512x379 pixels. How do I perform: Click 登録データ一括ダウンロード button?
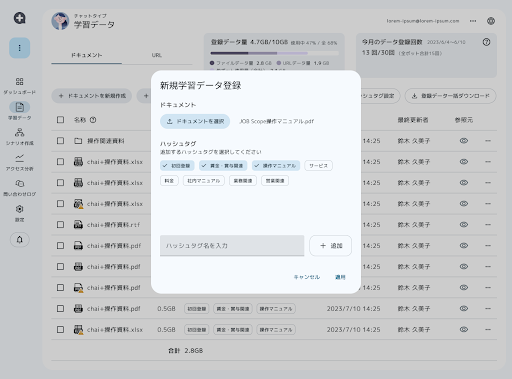450,96
